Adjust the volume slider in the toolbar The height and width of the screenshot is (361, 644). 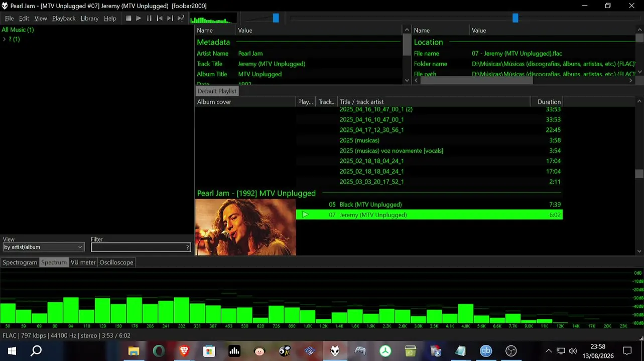click(x=276, y=18)
